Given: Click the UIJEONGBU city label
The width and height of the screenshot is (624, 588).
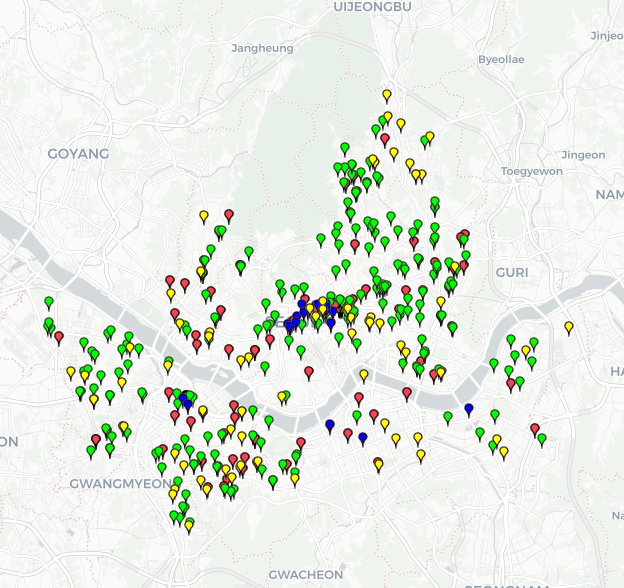Looking at the screenshot, I should tap(371, 7).
